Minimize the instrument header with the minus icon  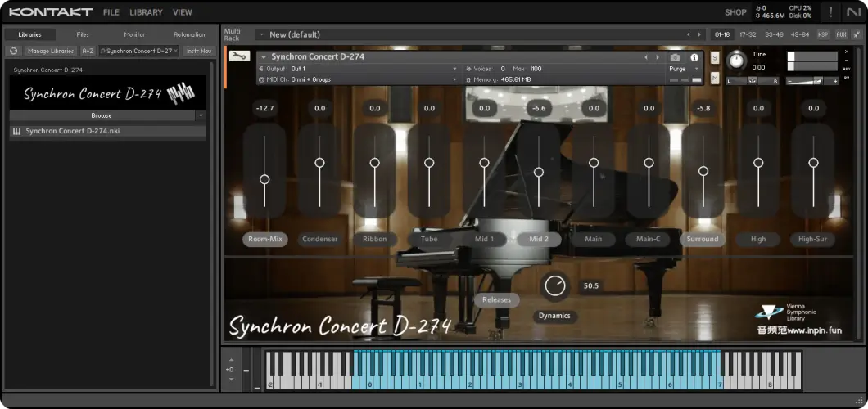coord(847,61)
